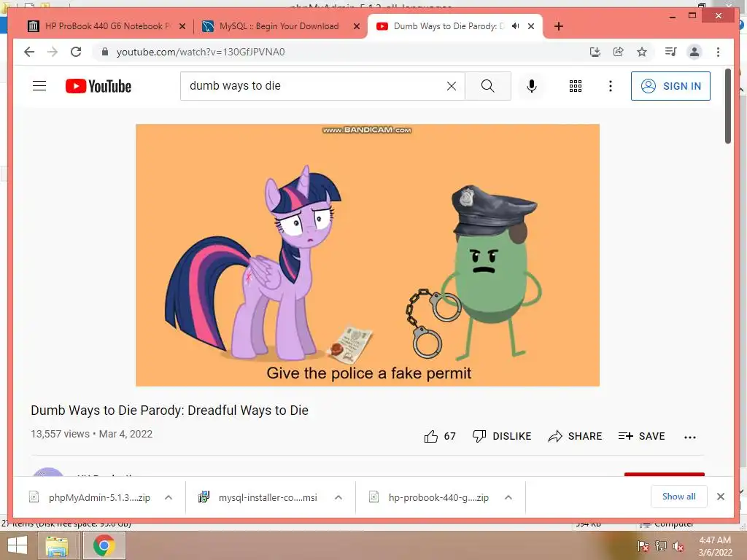View site info via lock icon
Screen dimensions: 747x560
pos(105,52)
